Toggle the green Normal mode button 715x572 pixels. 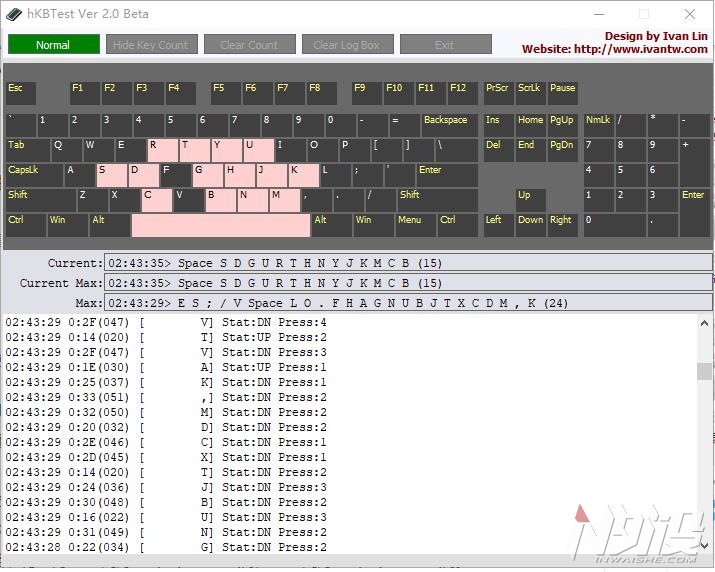53,44
